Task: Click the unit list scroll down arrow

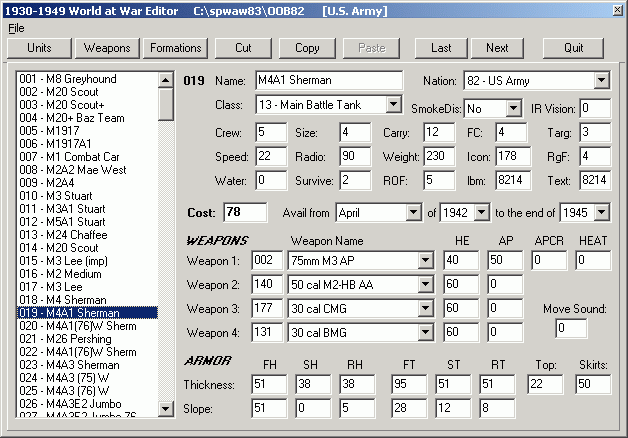Action: (165, 409)
